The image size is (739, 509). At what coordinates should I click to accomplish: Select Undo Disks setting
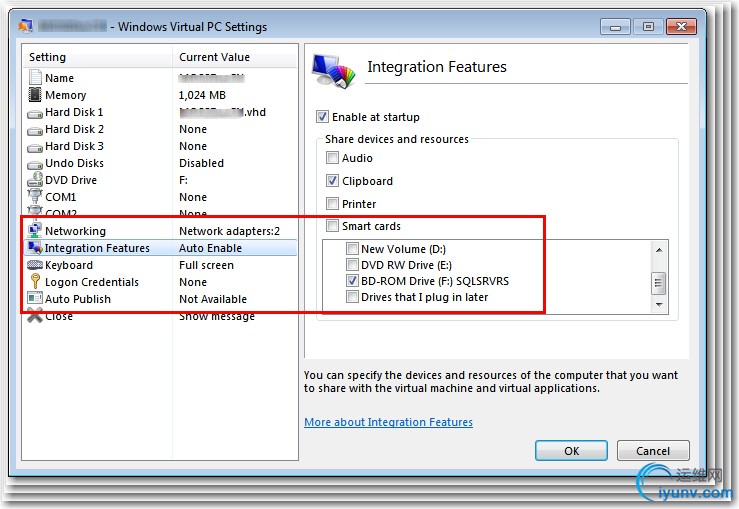(160, 163)
